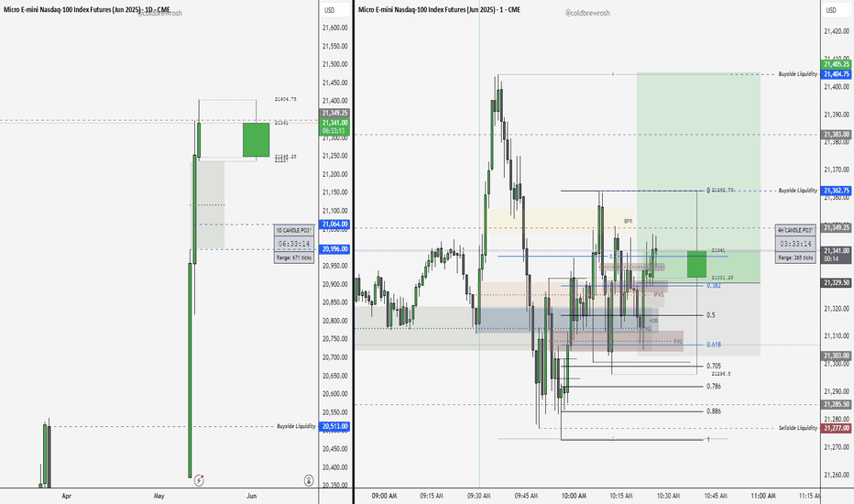
Task: Select the 21,383.00 gray price label
Action: pos(837,134)
